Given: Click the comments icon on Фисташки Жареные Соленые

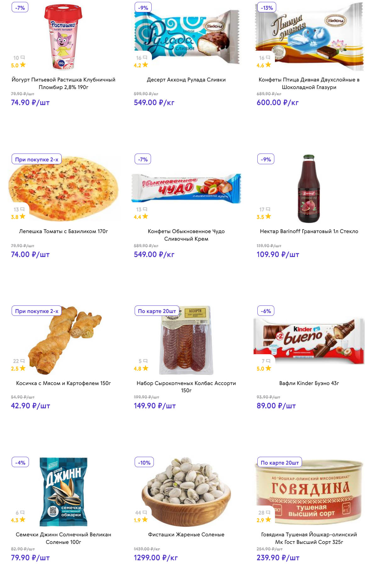Looking at the screenshot, I should pos(145,512).
